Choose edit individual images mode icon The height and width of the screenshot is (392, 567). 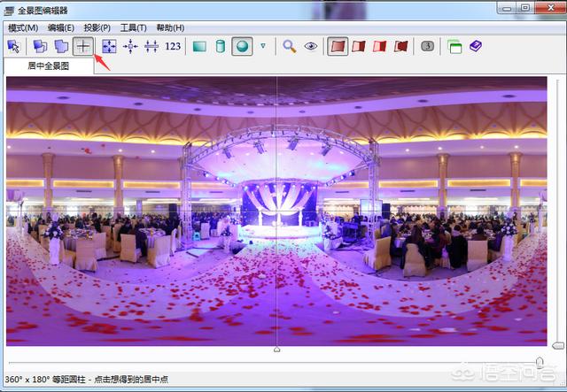click(61, 46)
